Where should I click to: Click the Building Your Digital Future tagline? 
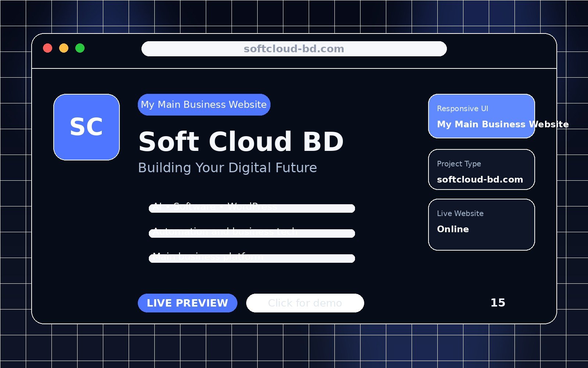227,168
